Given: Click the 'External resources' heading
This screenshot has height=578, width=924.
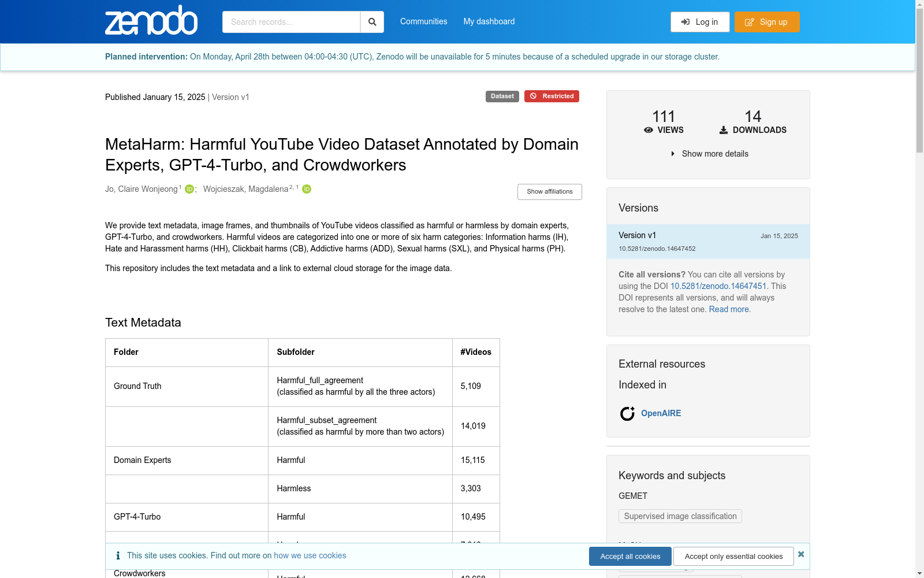Looking at the screenshot, I should click(662, 364).
